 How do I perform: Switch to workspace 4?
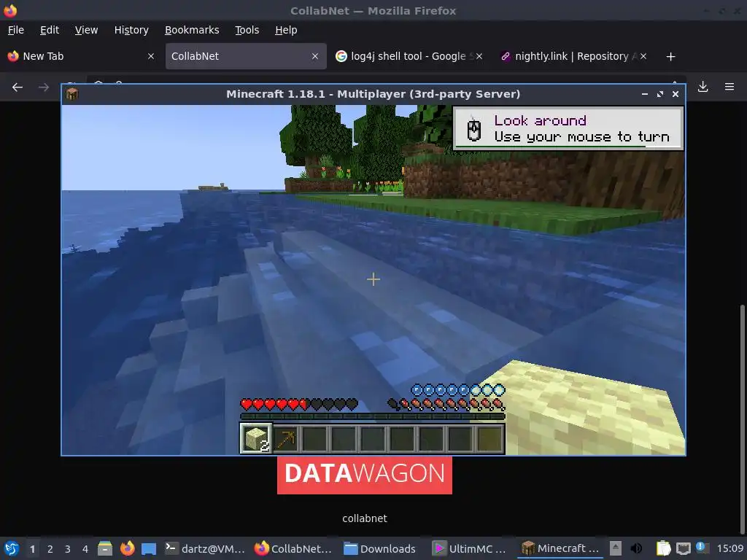point(85,549)
